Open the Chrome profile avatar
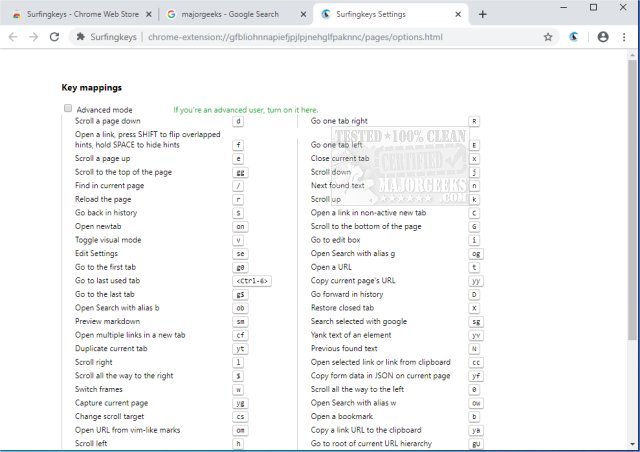Image resolution: width=640 pixels, height=452 pixels. [603, 36]
